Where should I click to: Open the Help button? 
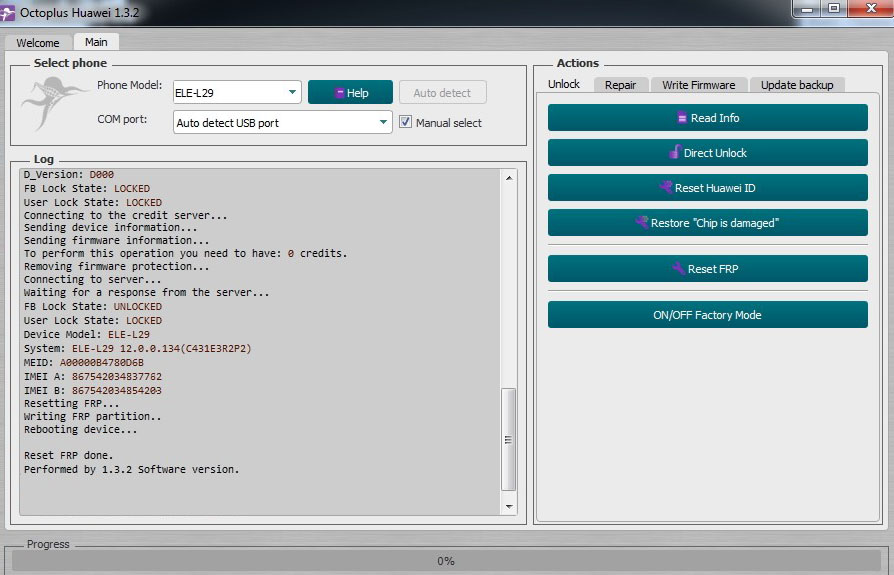pyautogui.click(x=350, y=92)
